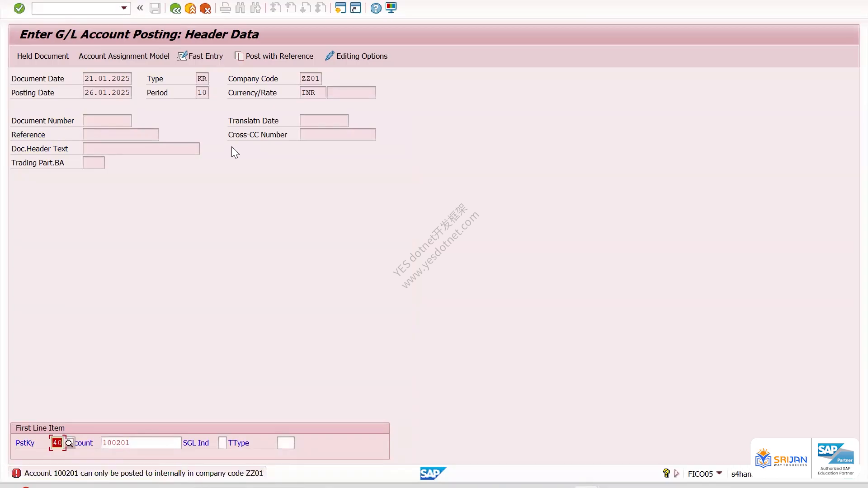
Task: Click the Save (diskette) toolbar icon
Action: click(155, 8)
